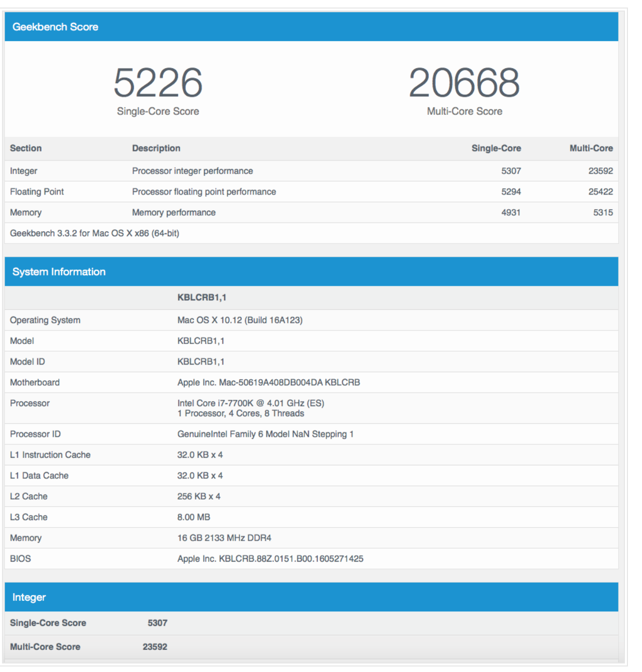Select Apple Inc. KBLCRB.88Z.0151.B00 BIOS value
This screenshot has height=672, width=642.
tap(270, 559)
